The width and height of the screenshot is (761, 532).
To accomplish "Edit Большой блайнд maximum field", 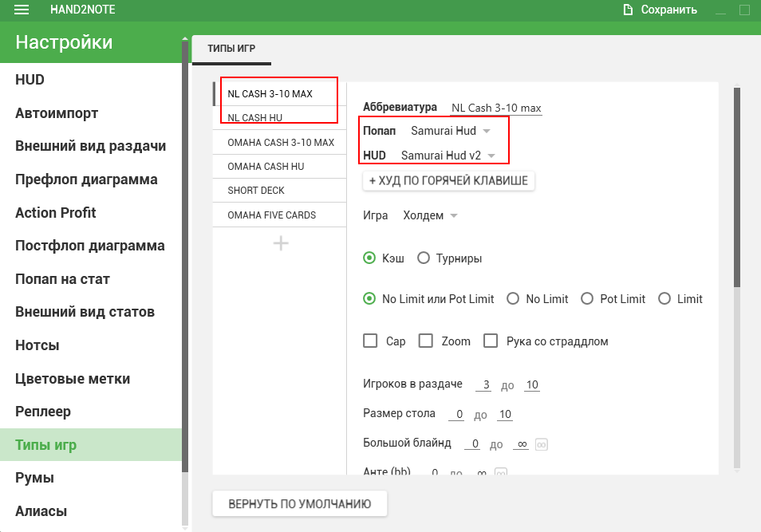I will click(521, 443).
